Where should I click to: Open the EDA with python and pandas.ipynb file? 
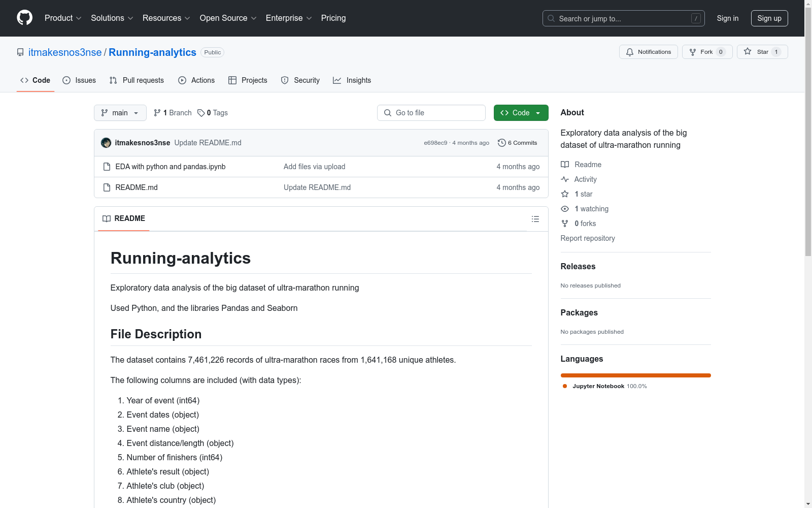(171, 167)
